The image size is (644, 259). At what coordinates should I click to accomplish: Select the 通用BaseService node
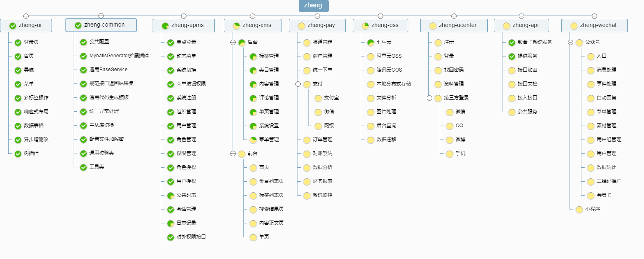[108, 70]
